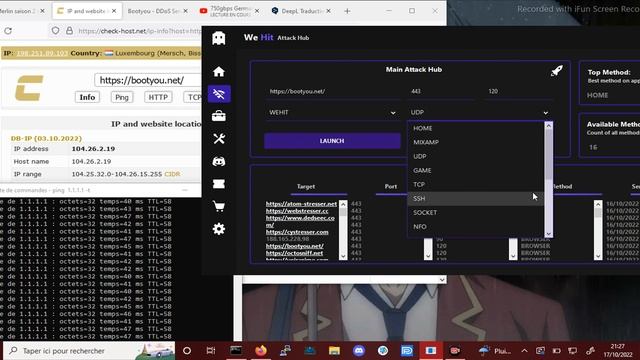Viewport: 640px width, 360px height.
Task: Choose TCP from the method list
Action: [476, 184]
